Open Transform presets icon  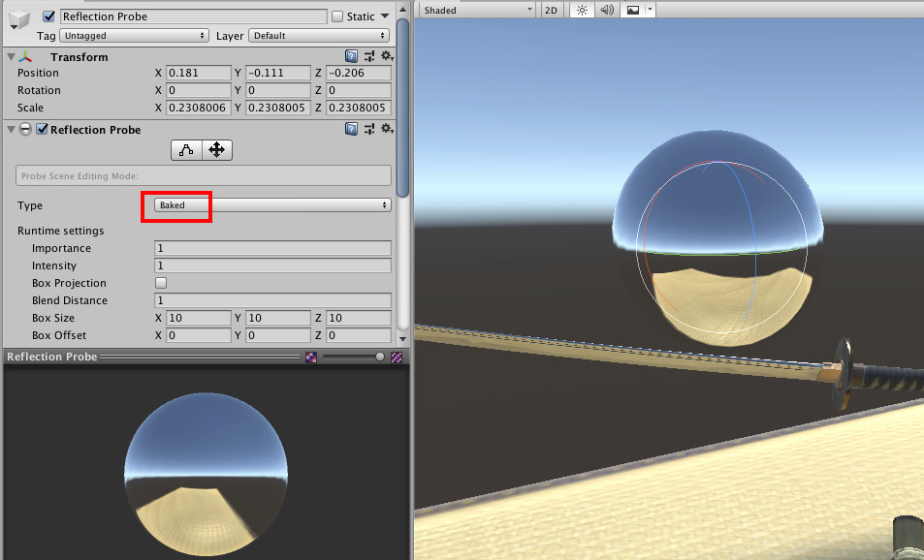(369, 56)
